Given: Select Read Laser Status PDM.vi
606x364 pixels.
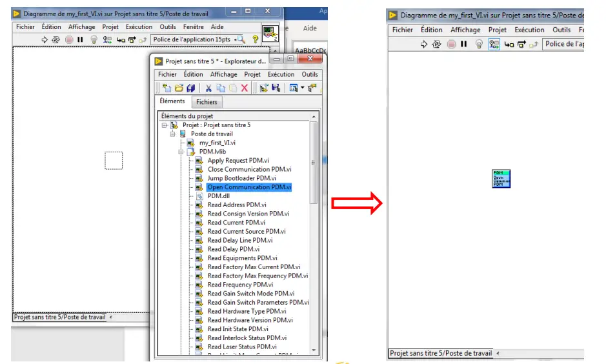Looking at the screenshot, I should [x=242, y=347].
